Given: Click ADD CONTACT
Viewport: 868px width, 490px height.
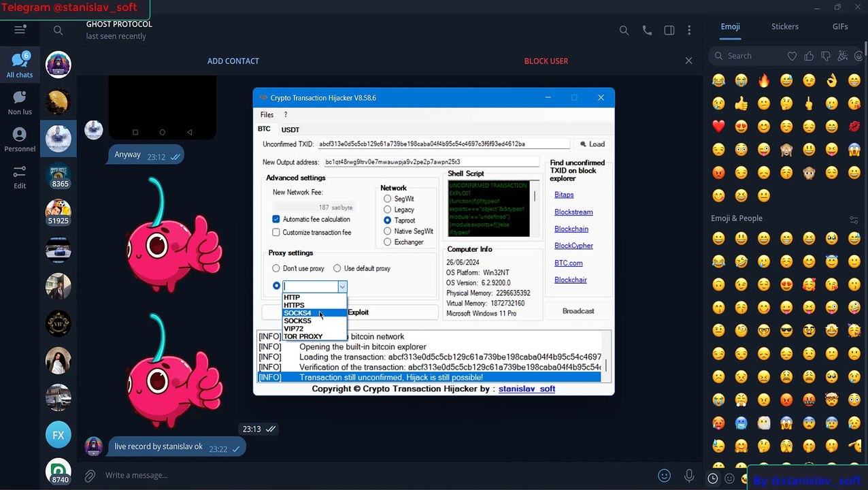Looking at the screenshot, I should (x=233, y=61).
